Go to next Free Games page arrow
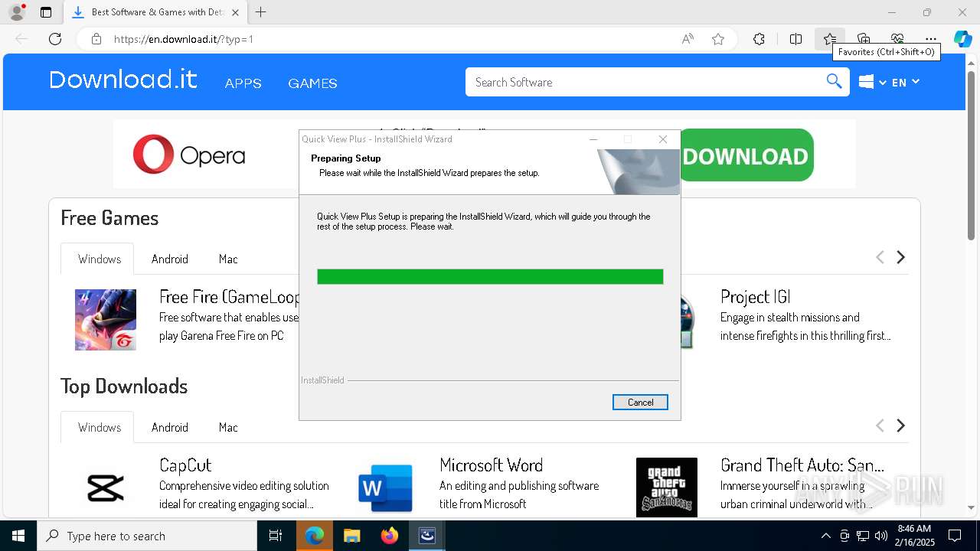The height and width of the screenshot is (551, 980). [901, 257]
